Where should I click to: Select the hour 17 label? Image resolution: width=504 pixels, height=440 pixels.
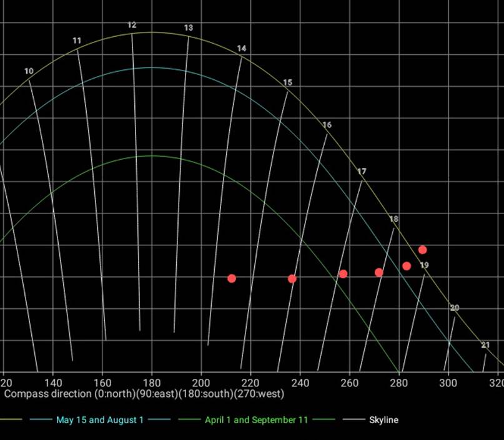click(362, 172)
